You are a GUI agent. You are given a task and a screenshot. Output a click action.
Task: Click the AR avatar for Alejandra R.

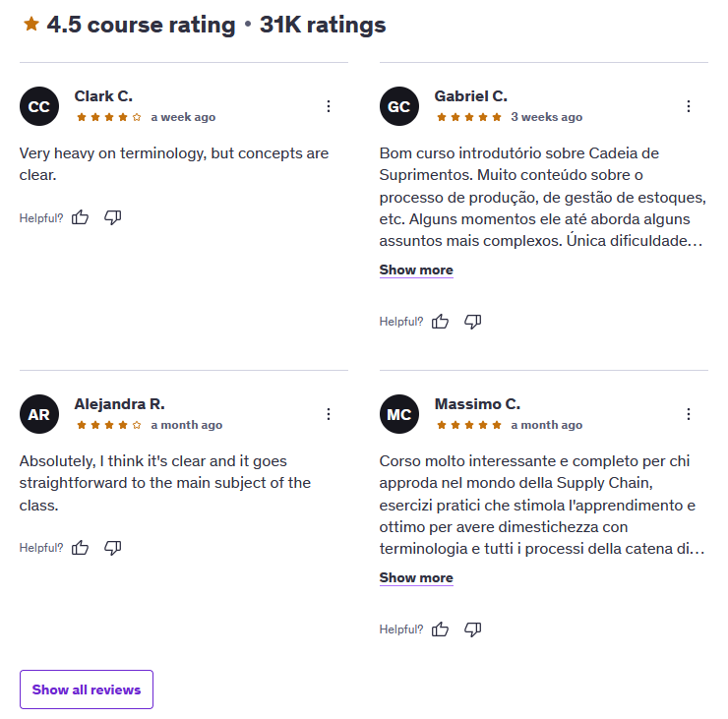[x=39, y=415]
